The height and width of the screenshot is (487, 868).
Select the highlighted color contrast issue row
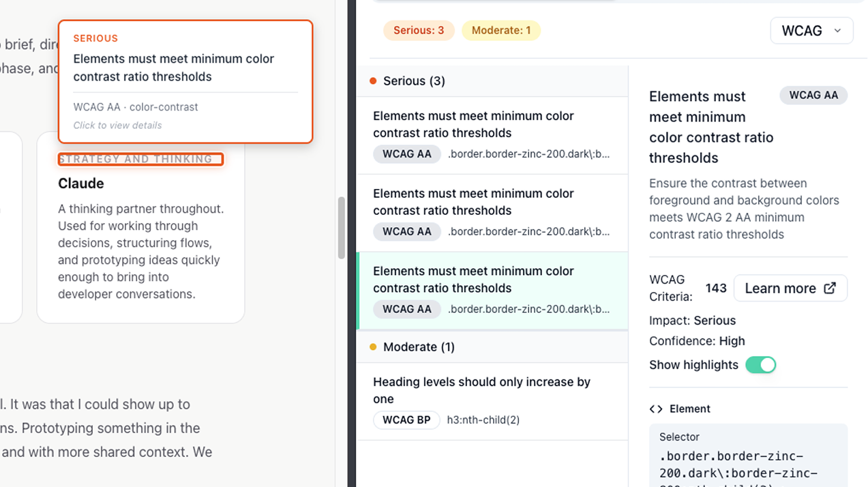point(492,291)
